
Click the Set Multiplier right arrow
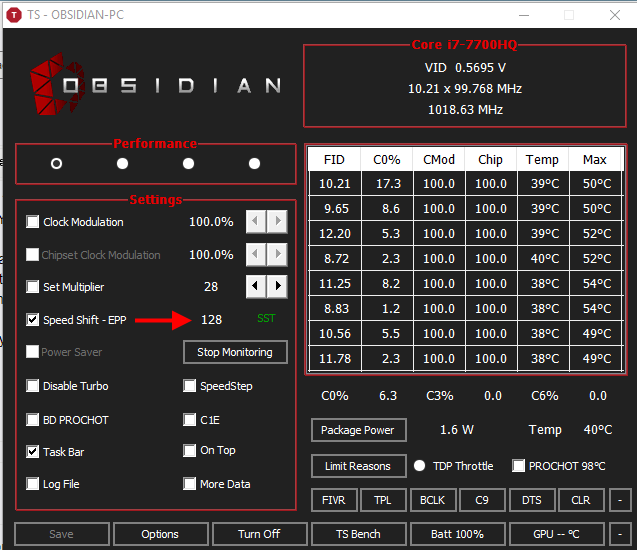coord(277,287)
